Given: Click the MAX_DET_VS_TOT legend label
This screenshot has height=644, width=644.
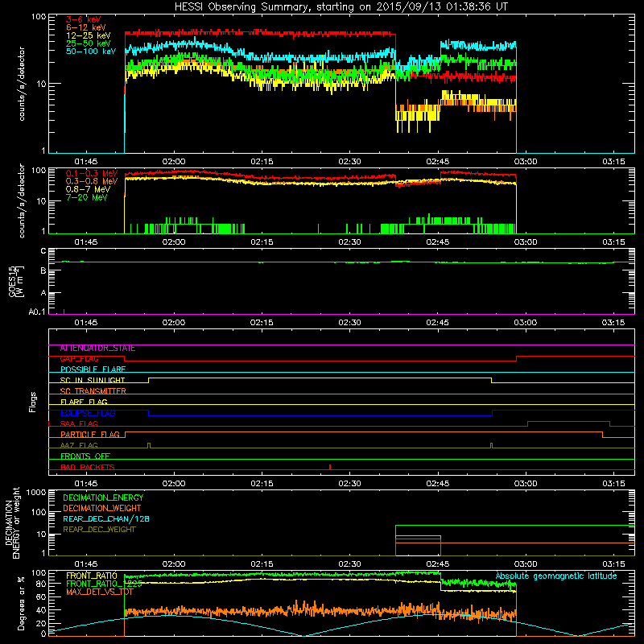Looking at the screenshot, I should tap(99, 592).
